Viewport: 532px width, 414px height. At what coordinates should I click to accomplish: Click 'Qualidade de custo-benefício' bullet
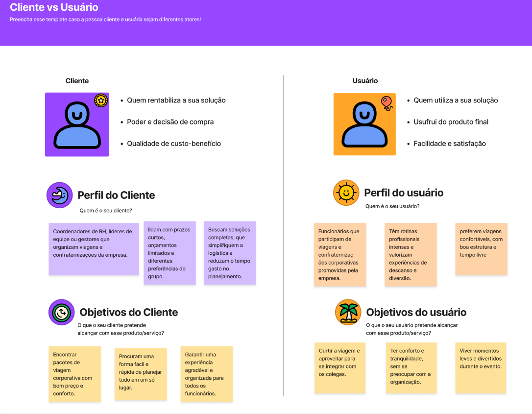(174, 144)
